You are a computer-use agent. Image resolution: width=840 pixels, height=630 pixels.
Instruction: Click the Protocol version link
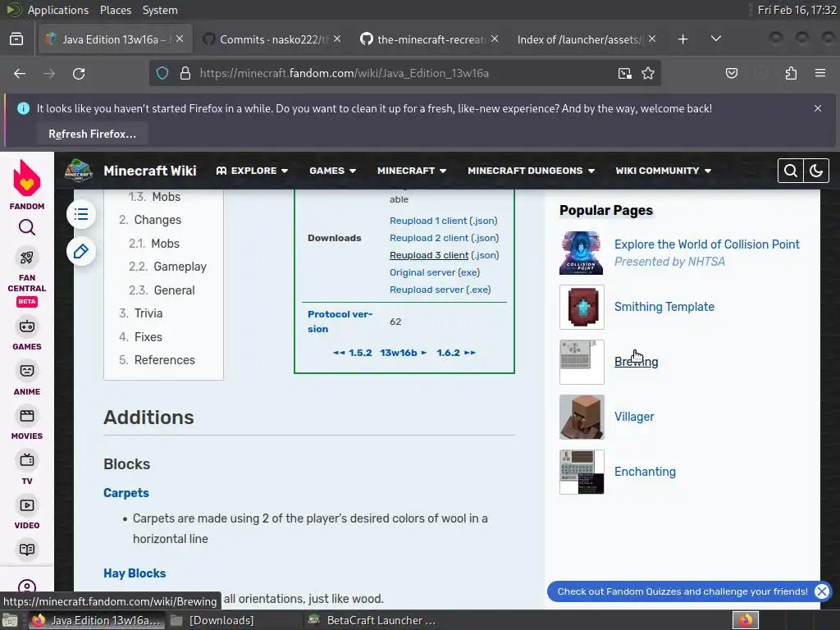[340, 322]
